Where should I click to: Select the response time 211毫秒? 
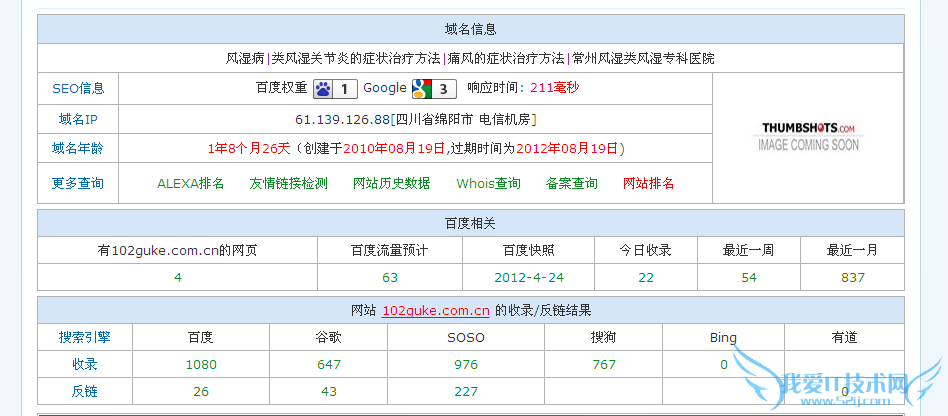point(555,88)
